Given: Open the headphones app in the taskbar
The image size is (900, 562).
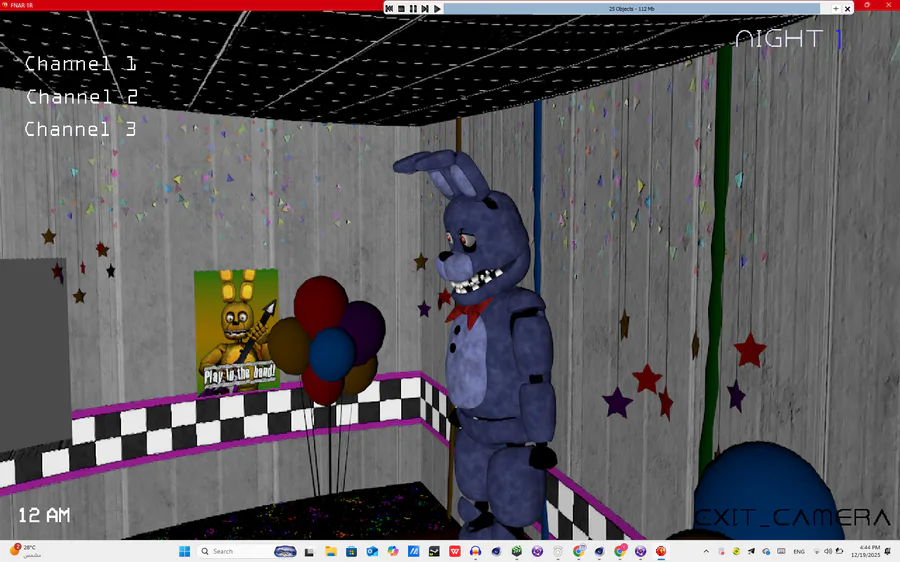Looking at the screenshot, I should pos(475,552).
